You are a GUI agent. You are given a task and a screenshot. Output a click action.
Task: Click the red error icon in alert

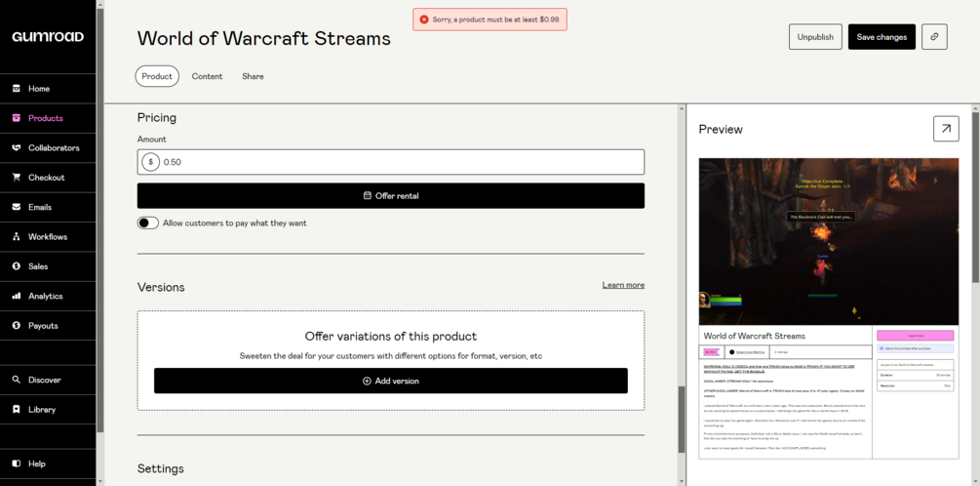pyautogui.click(x=424, y=20)
